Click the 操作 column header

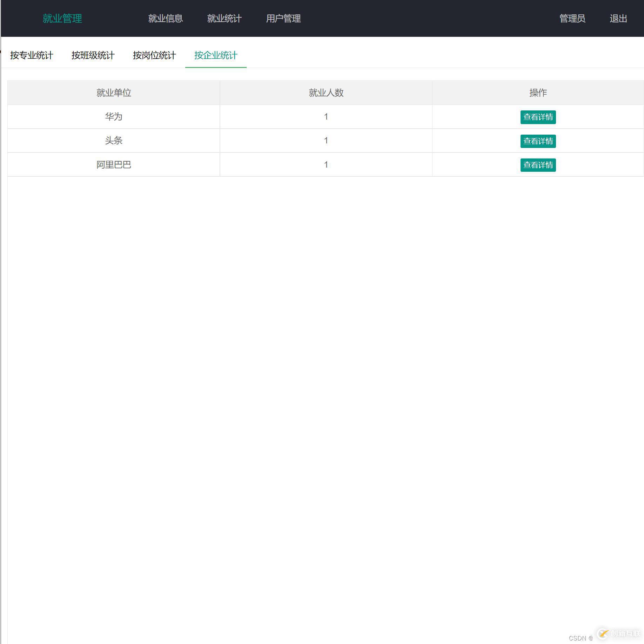(538, 93)
